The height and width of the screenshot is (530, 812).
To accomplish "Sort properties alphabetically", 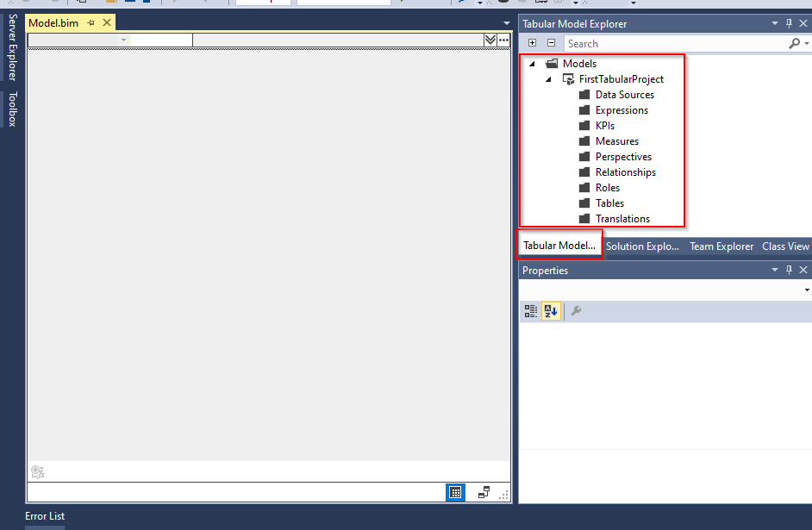I will tap(551, 311).
